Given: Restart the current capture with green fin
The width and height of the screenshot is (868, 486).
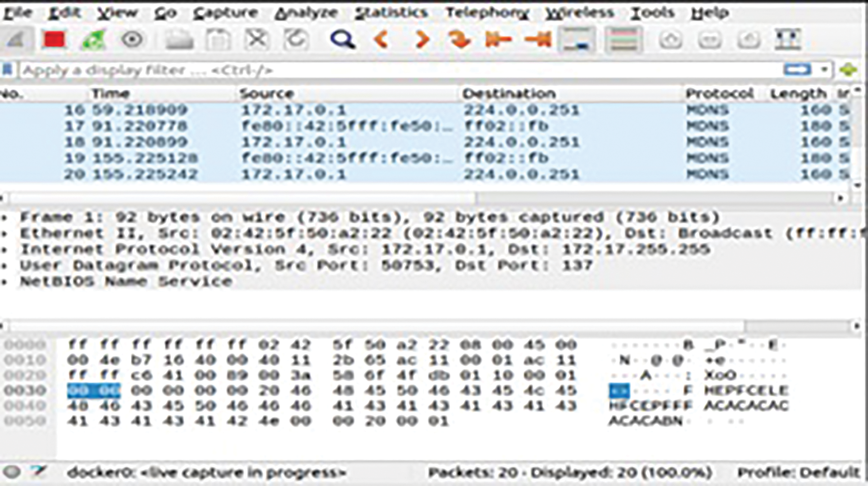Looking at the screenshot, I should pyautogui.click(x=93, y=40).
